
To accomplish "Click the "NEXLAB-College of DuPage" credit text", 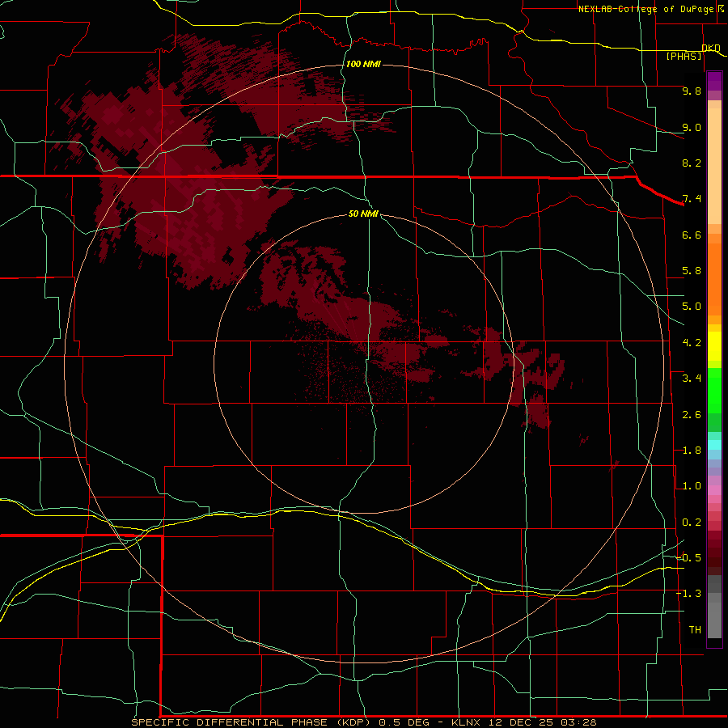I will (x=646, y=9).
